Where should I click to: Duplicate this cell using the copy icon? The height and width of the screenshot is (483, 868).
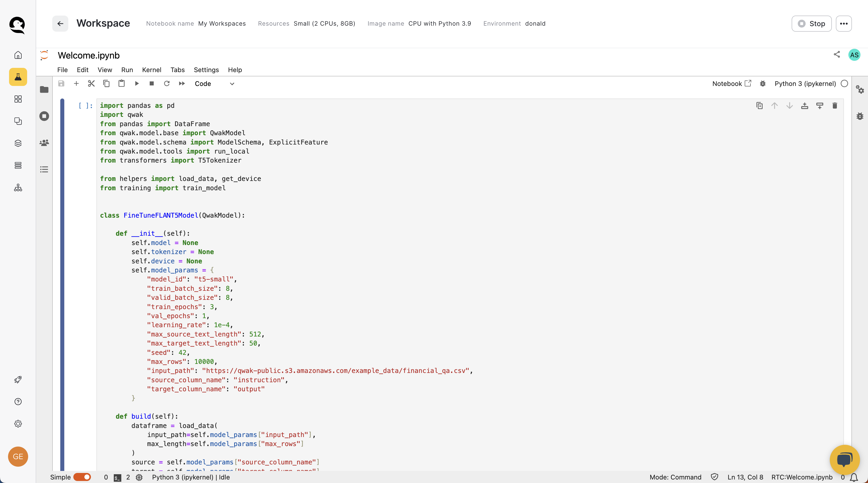point(759,106)
